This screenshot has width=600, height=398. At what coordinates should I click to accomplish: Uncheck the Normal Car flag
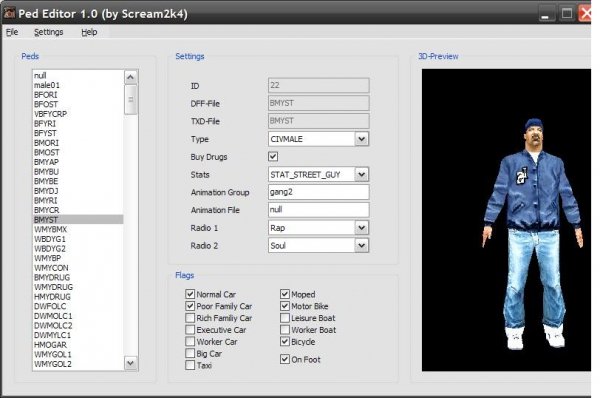(x=190, y=294)
